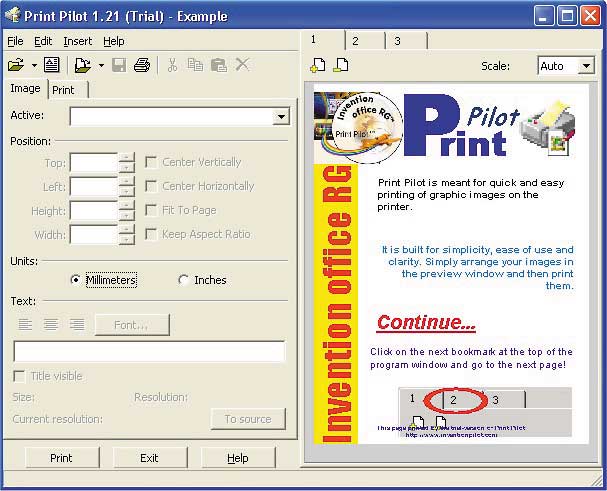
Task: Open the File menu
Action: pos(15,41)
